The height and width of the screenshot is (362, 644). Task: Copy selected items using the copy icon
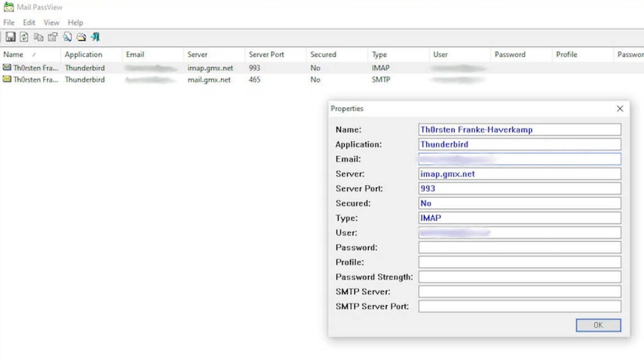coord(38,37)
